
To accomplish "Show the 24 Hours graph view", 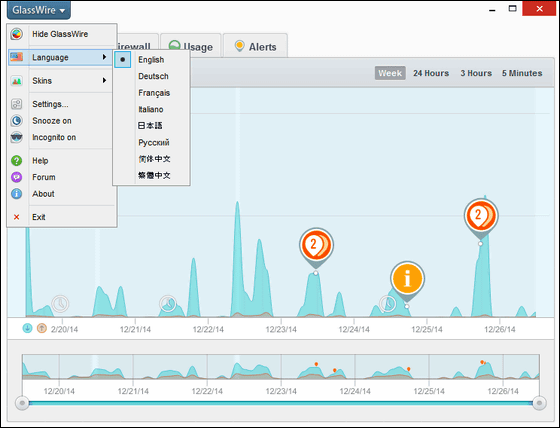I will click(x=431, y=73).
